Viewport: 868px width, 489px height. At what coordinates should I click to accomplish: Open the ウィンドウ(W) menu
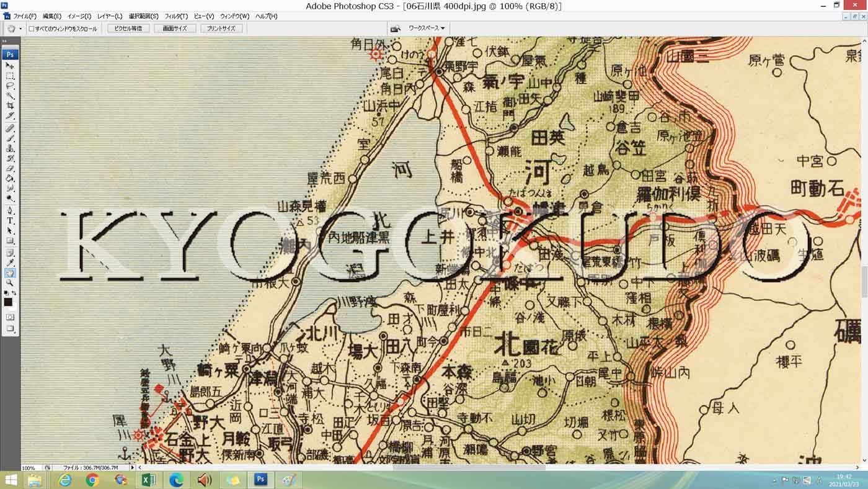234,16
